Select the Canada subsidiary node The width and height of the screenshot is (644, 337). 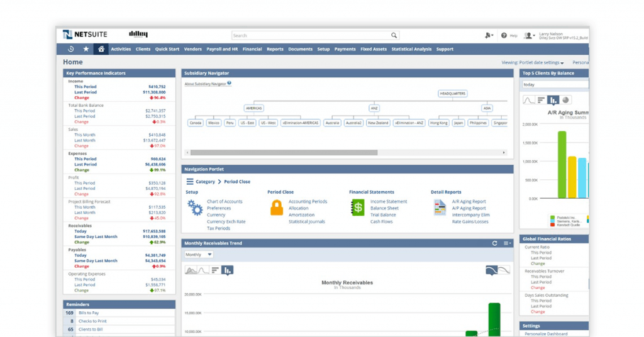coord(196,123)
